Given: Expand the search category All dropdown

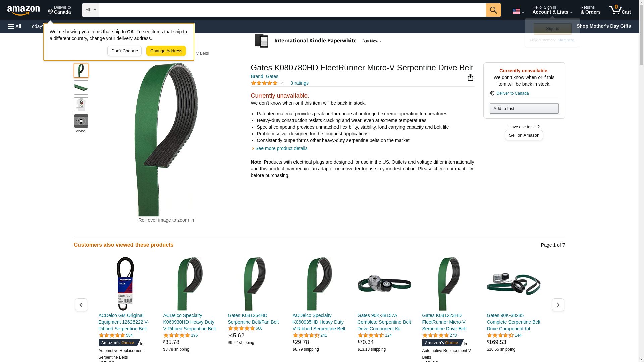Looking at the screenshot, I should coord(90,10).
